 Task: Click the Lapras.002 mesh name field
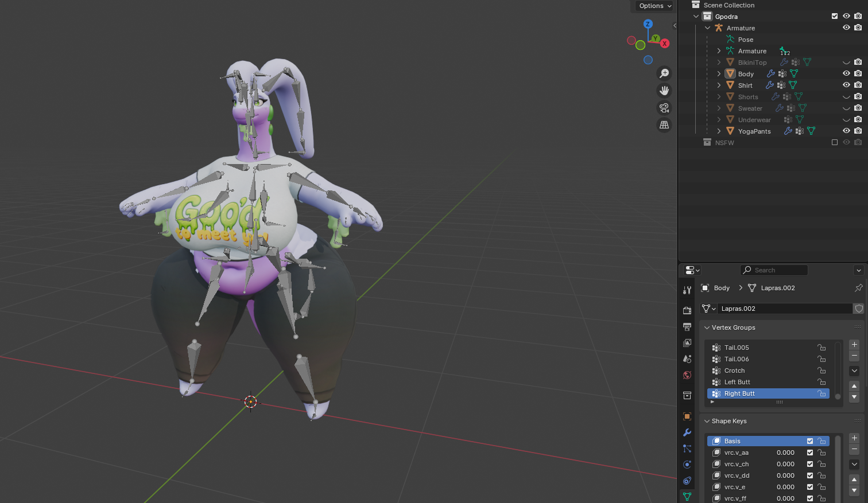click(x=785, y=309)
